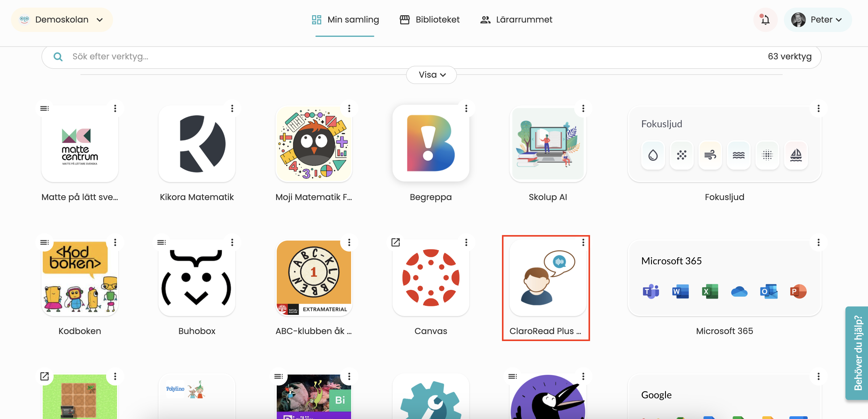Play the sailboat focus sound
The height and width of the screenshot is (419, 868).
(x=796, y=155)
